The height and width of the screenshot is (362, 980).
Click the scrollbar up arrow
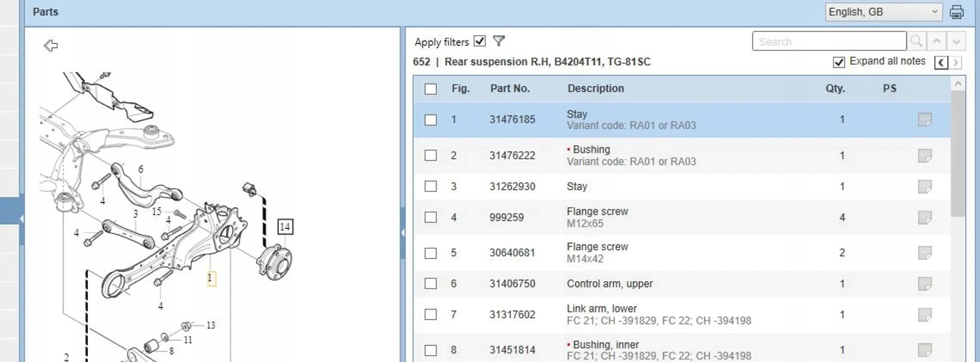958,84
